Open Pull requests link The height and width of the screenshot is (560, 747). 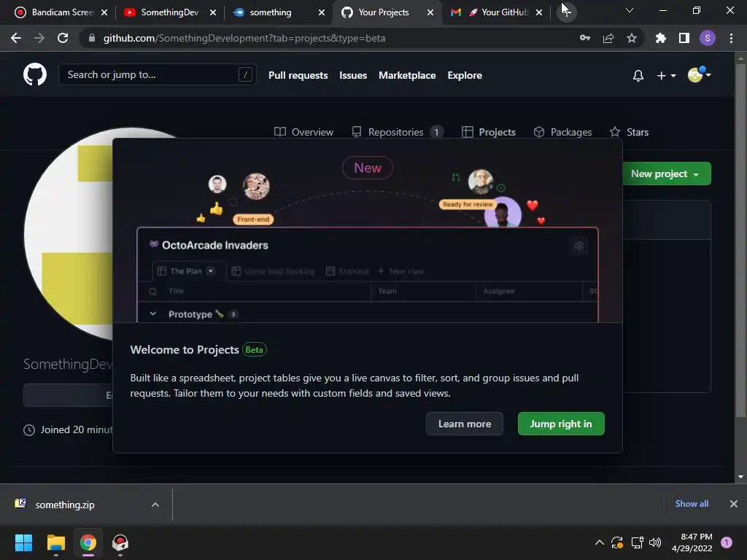pyautogui.click(x=298, y=75)
